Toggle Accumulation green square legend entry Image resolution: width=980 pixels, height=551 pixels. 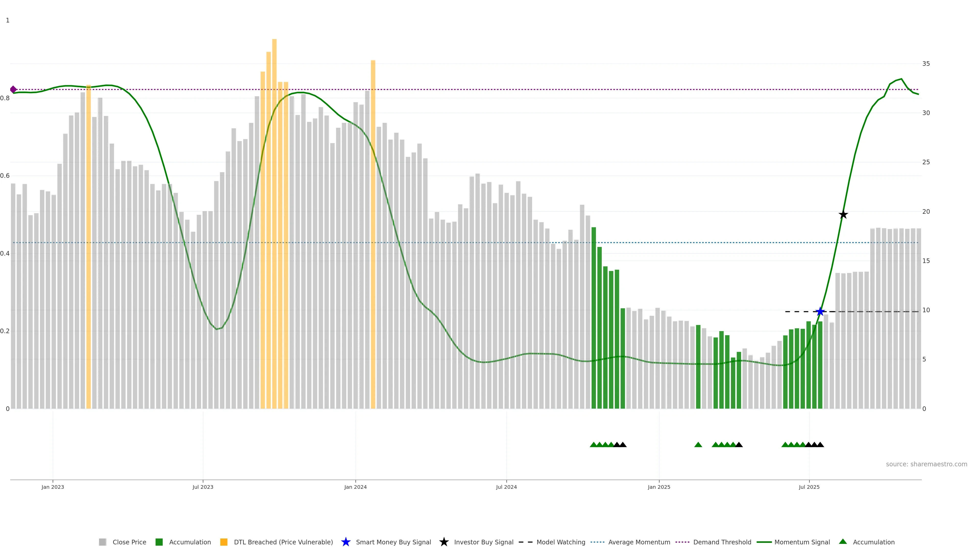click(x=189, y=542)
